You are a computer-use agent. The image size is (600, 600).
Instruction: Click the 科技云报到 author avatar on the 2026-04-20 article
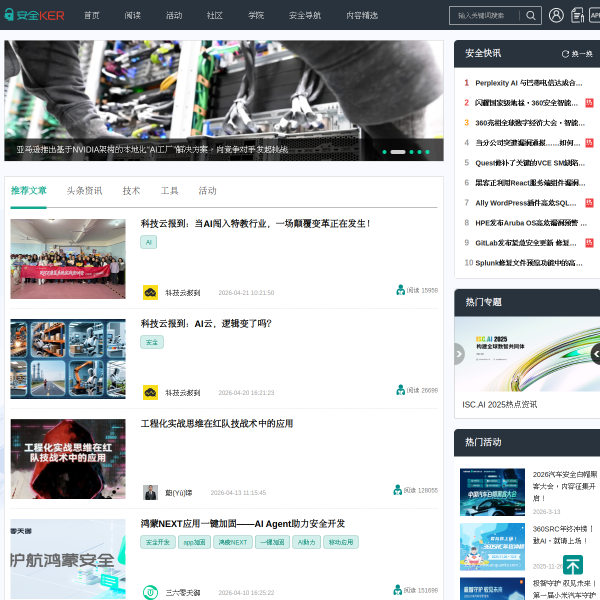(x=150, y=392)
